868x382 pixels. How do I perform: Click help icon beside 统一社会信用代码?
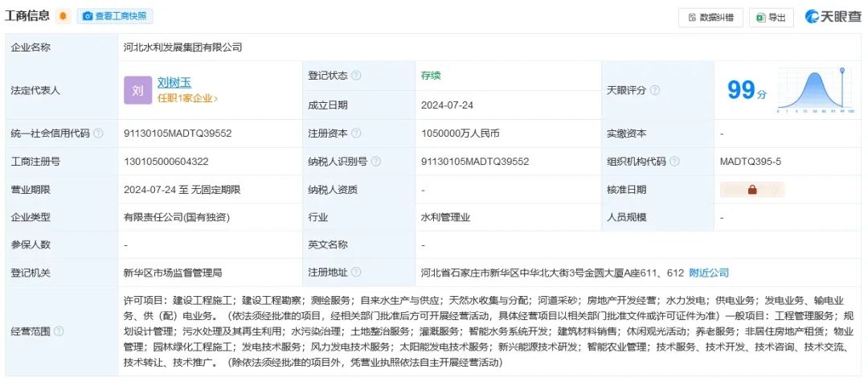[98, 133]
